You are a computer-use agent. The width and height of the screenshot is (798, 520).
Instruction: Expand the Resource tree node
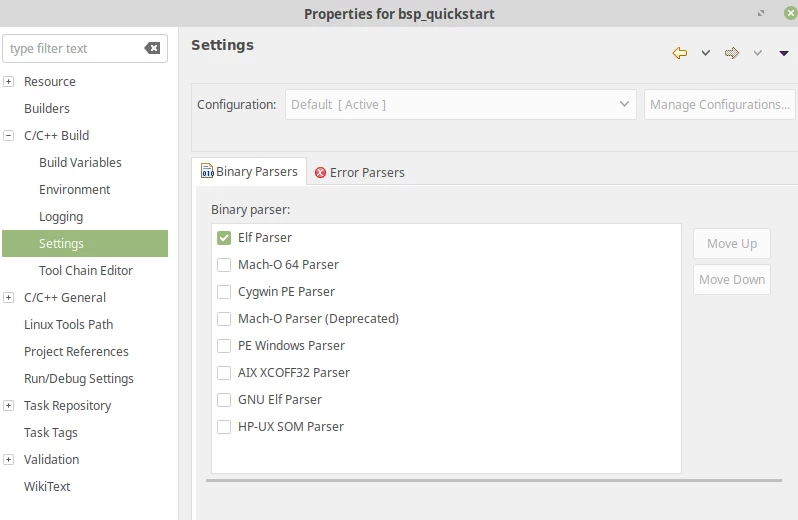tap(9, 81)
